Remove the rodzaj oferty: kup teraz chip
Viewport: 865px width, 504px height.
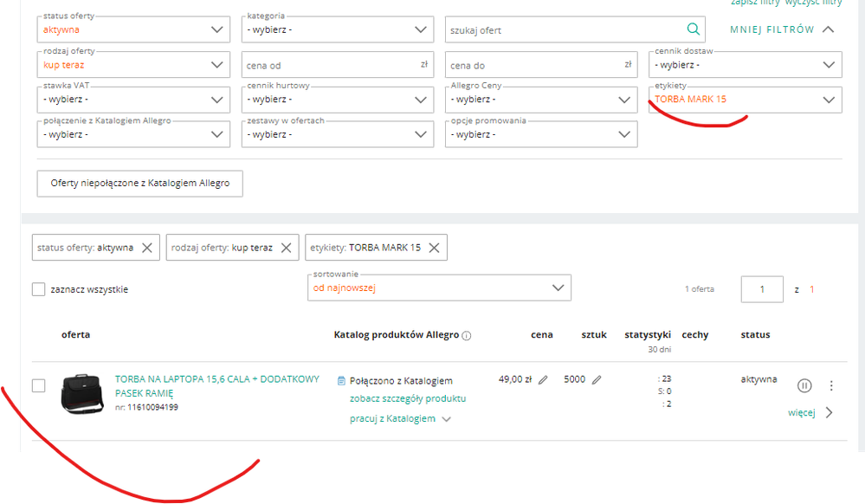(x=286, y=248)
